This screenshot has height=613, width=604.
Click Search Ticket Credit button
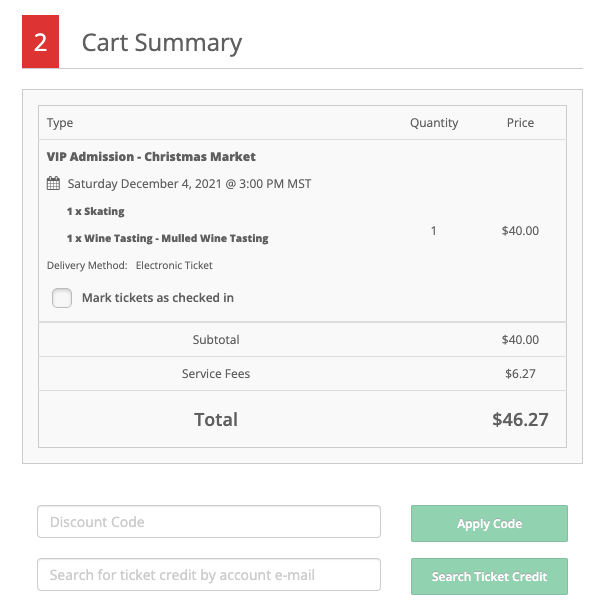(x=489, y=577)
